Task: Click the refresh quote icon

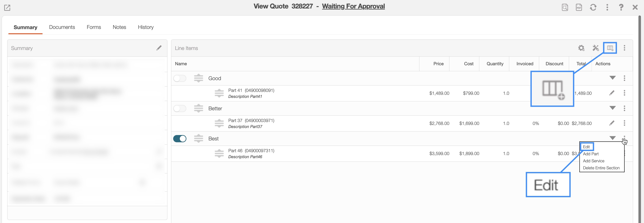Action: click(593, 7)
